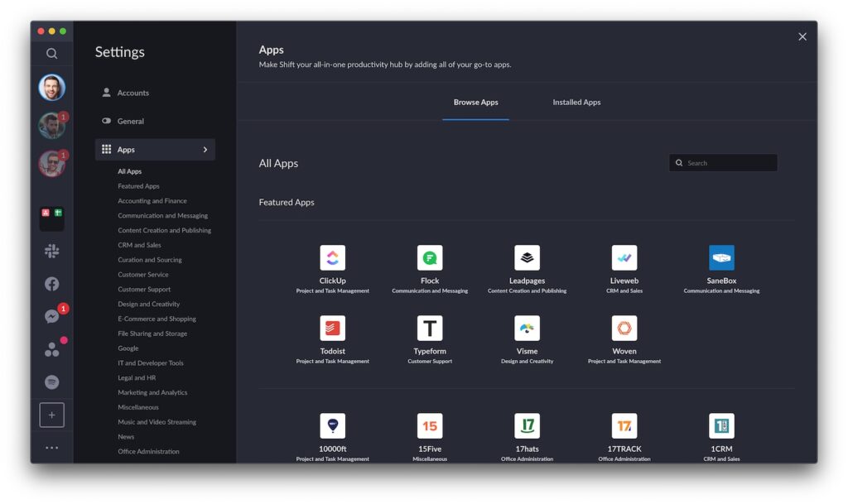Click the search magnifier icon in the sidebar
Screen dimensions: 848x504
[x=51, y=54]
